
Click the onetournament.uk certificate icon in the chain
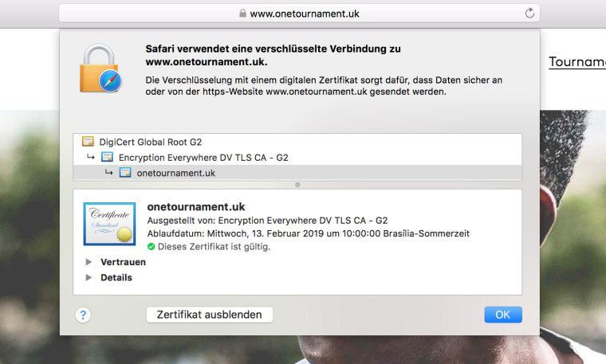coord(125,173)
